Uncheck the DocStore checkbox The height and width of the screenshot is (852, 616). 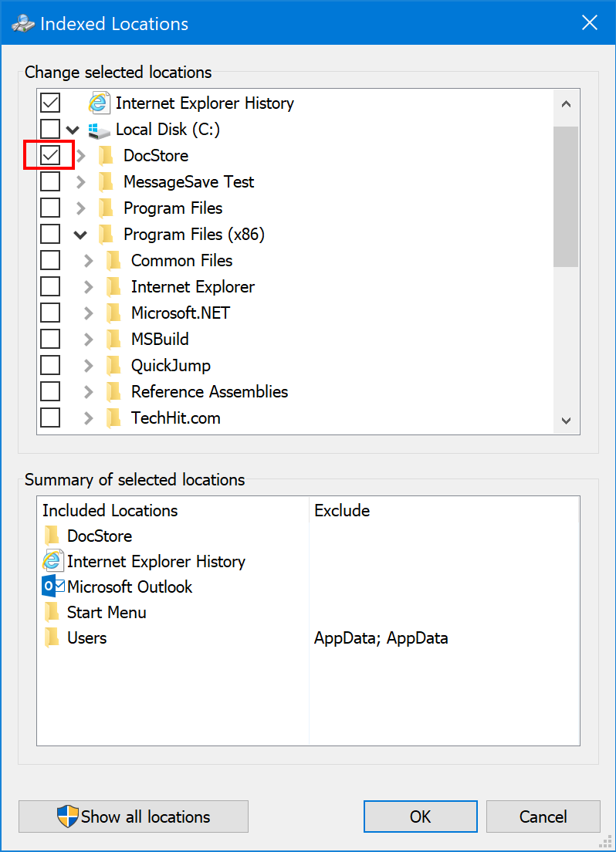coord(50,155)
